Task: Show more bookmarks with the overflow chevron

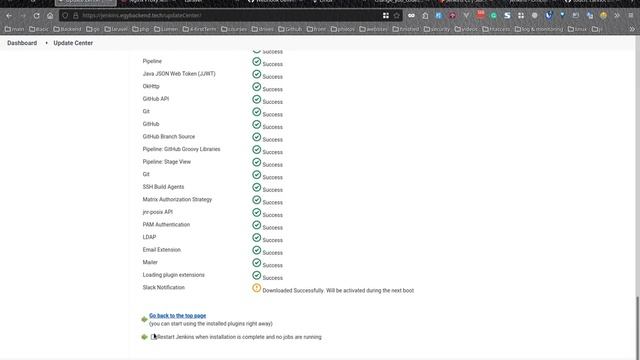Action: click(632, 29)
